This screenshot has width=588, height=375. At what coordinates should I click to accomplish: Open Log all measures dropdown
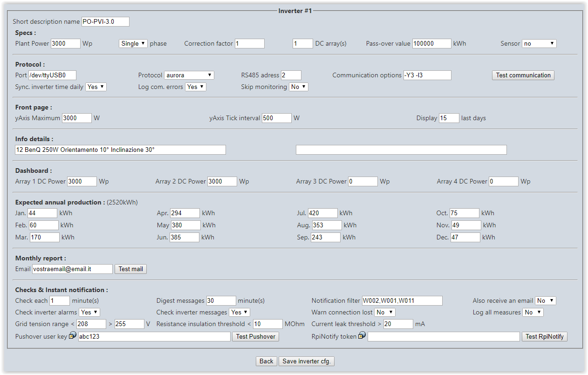point(533,312)
